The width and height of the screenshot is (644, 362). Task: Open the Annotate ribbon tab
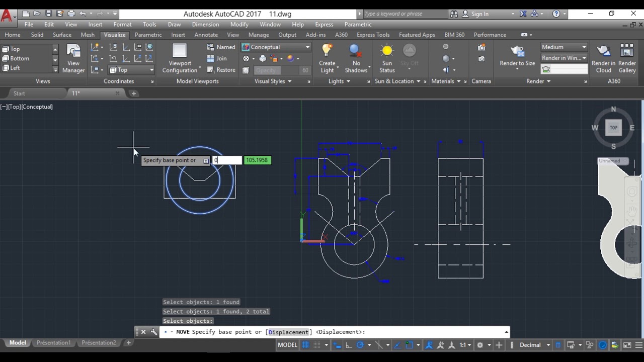click(x=206, y=35)
